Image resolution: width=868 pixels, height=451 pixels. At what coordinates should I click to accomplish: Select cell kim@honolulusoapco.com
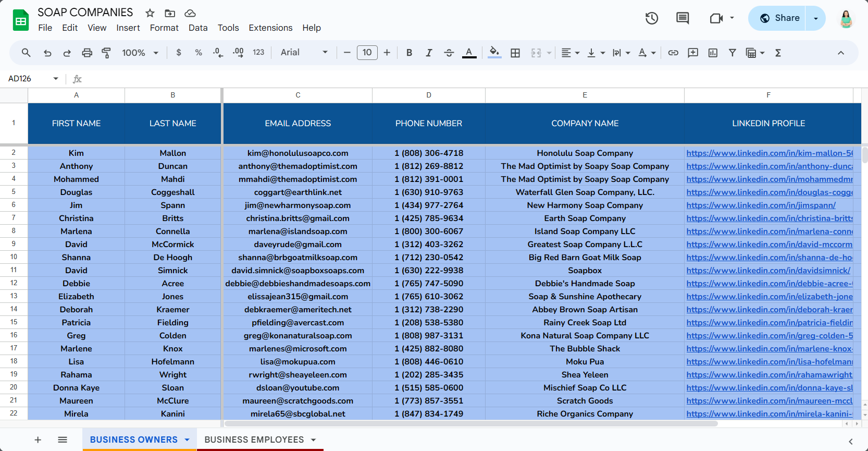click(298, 153)
